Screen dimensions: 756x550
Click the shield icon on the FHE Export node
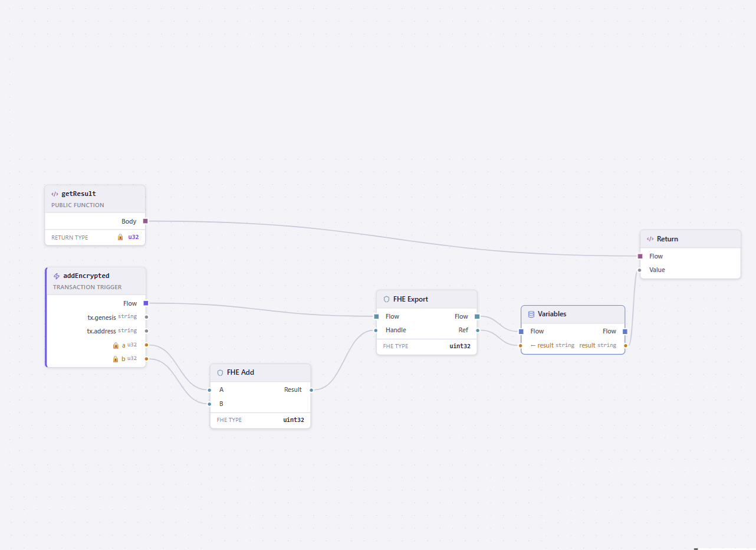386,299
